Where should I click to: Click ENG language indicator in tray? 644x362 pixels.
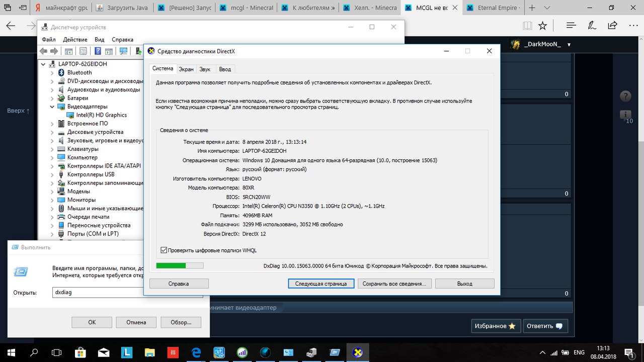point(579,352)
